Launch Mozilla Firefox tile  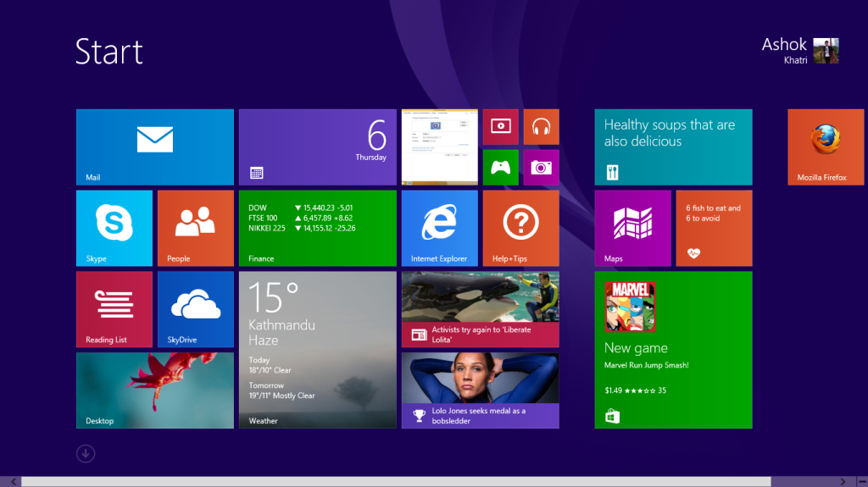tap(826, 147)
